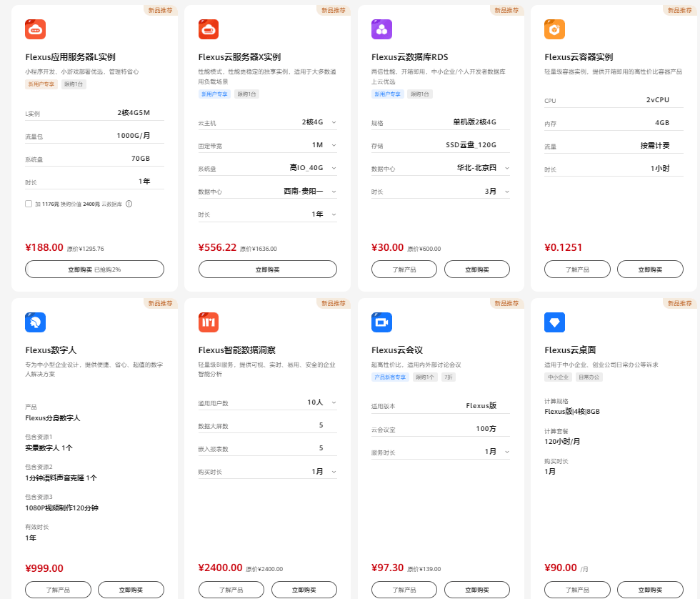Click 立即购买 for Flexus云桌面

(650, 590)
